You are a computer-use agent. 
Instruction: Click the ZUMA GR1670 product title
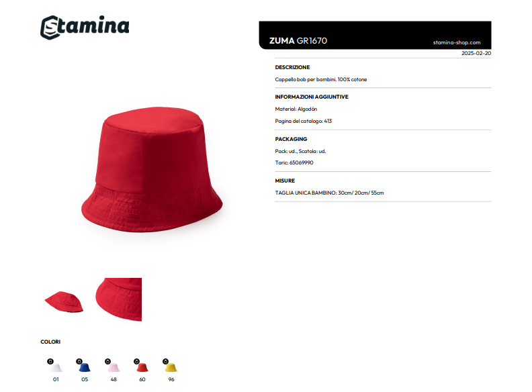pos(298,41)
